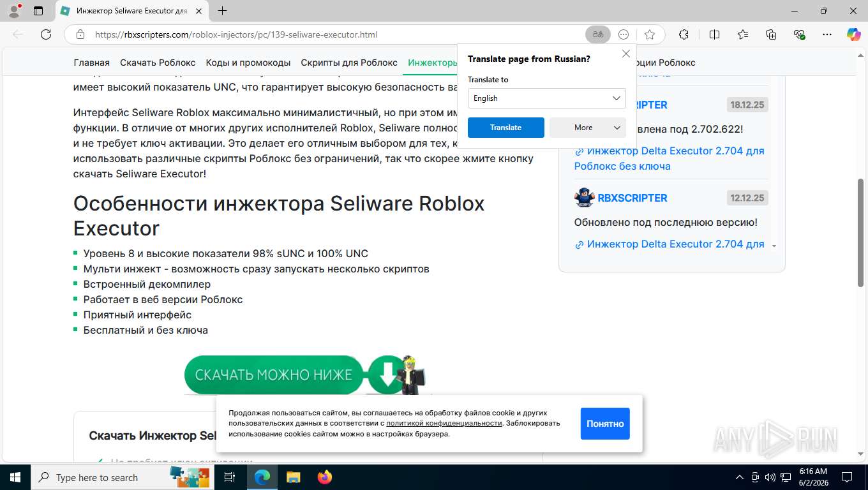Open the Delta Executor link under 12.12.25
This screenshot has height=490, width=868.
click(669, 244)
